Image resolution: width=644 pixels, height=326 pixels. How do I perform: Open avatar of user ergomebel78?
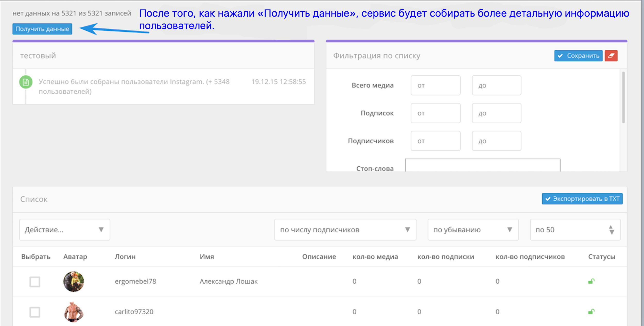(x=74, y=281)
